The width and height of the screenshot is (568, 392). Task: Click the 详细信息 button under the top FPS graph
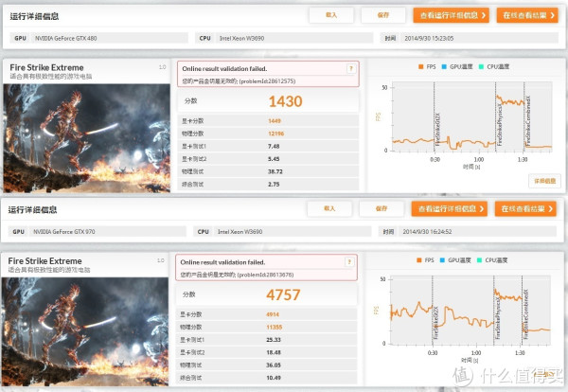542,179
